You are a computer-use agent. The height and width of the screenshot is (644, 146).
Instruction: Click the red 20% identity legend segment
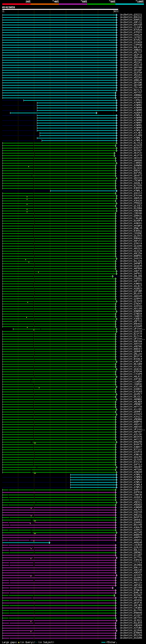[x=16, y=4]
